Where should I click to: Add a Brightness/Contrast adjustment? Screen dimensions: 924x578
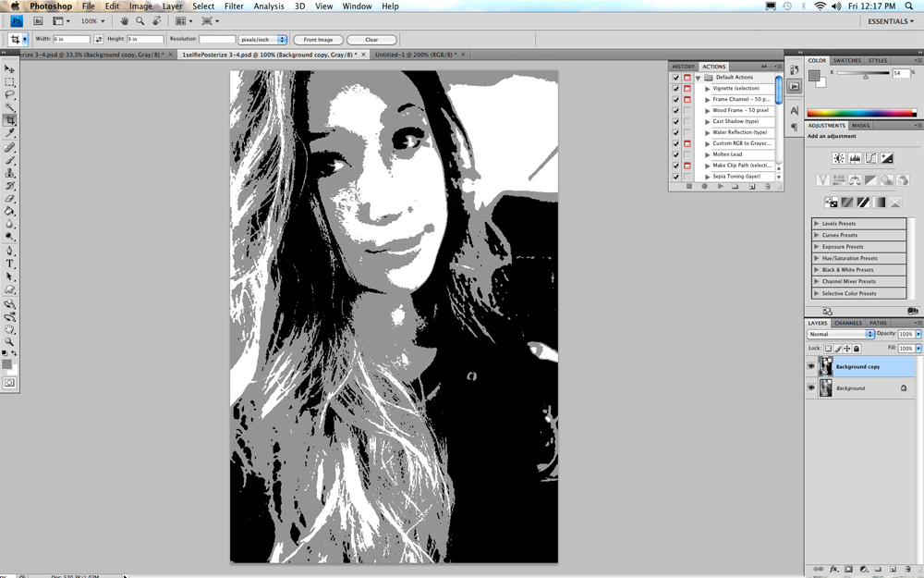(x=839, y=158)
